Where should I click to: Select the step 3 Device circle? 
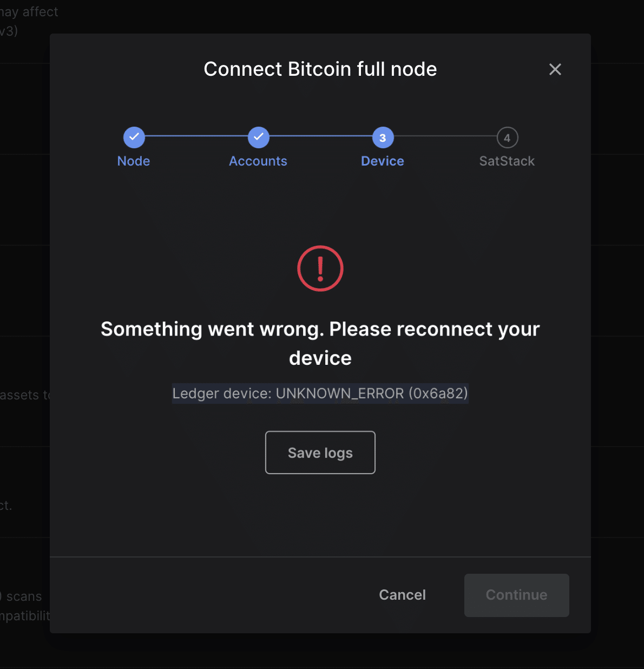pos(383,137)
